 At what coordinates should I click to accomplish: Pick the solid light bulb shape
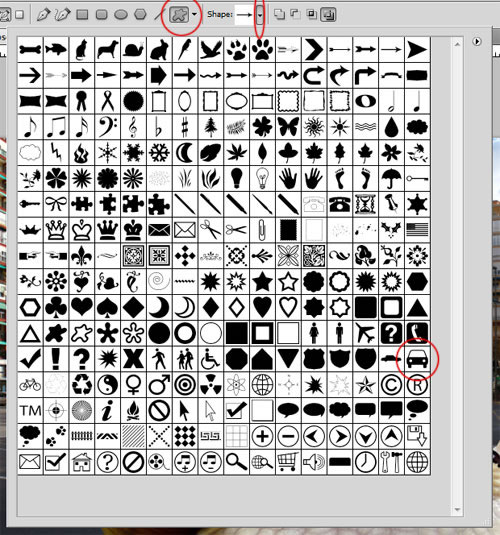237,178
